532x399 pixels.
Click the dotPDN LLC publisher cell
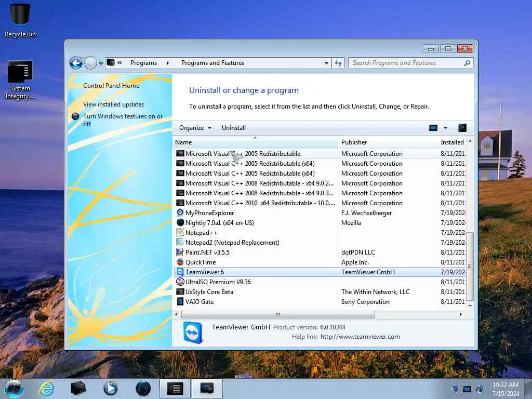pyautogui.click(x=358, y=252)
